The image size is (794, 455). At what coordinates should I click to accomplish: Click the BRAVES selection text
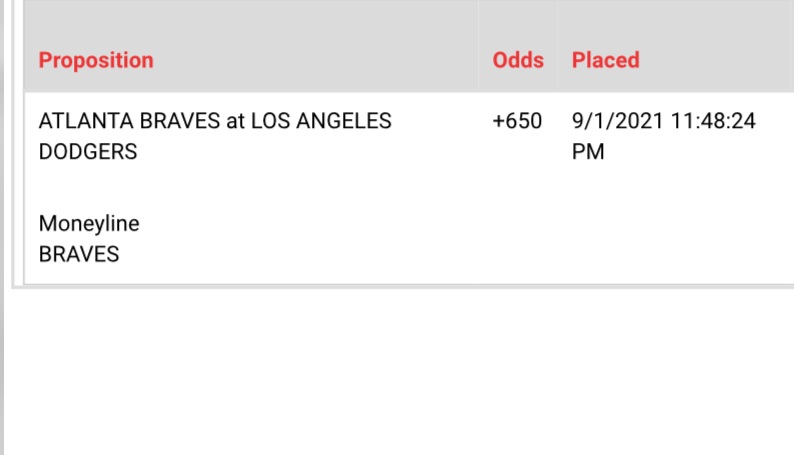point(79,255)
